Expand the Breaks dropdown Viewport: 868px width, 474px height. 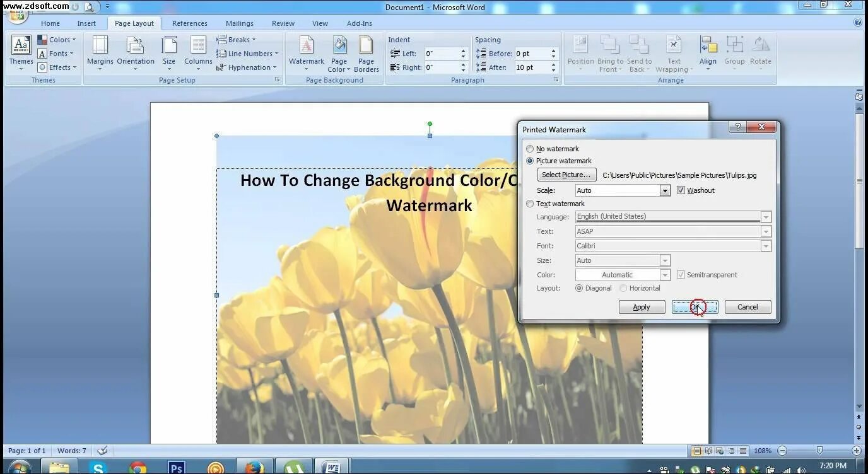[236, 40]
